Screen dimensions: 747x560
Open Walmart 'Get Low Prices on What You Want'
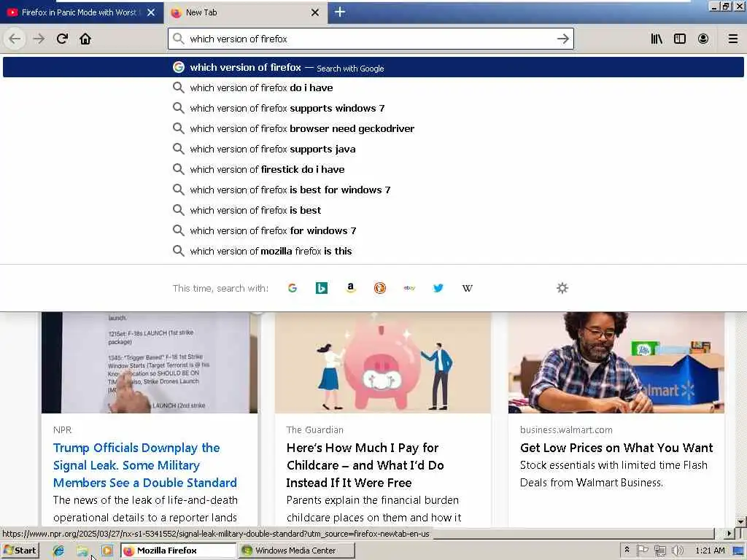pyautogui.click(x=616, y=448)
